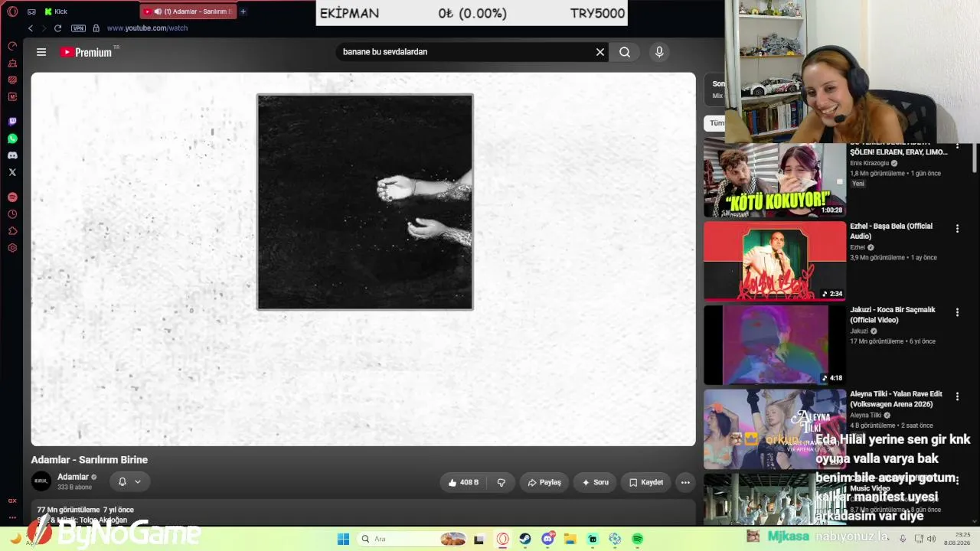
Task: Open a new browser tab
Action: click(243, 11)
